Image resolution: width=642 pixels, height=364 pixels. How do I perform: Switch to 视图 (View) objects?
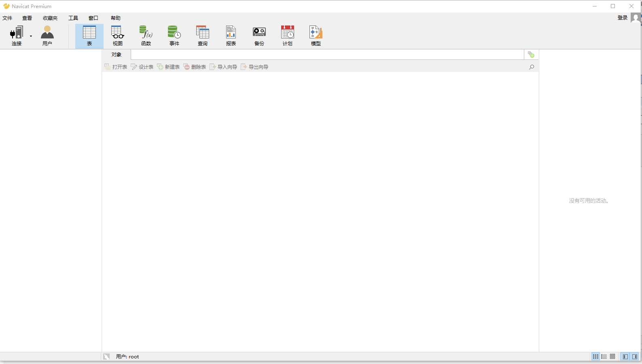tap(118, 36)
